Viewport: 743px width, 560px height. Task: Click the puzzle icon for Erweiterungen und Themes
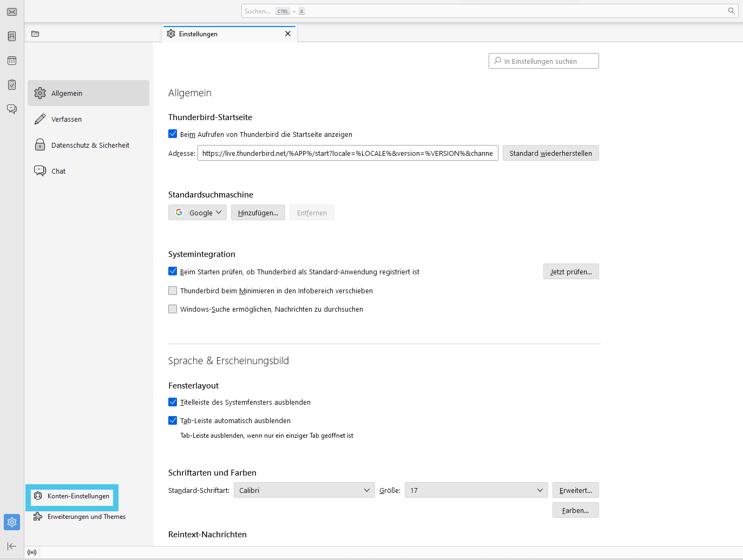(x=38, y=517)
